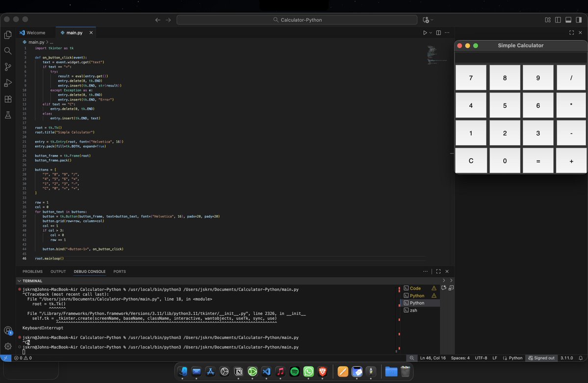The width and height of the screenshot is (588, 383).
Task: Open the Manage gear in activity bar
Action: click(8, 346)
